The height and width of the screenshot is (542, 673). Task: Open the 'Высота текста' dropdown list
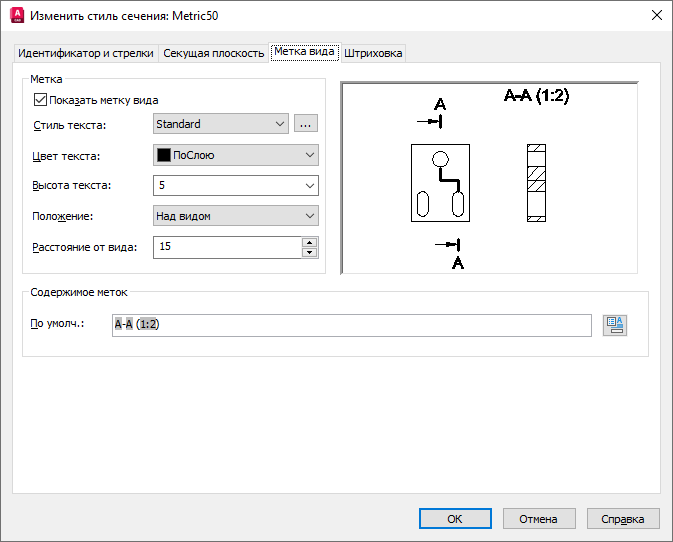coord(236,185)
